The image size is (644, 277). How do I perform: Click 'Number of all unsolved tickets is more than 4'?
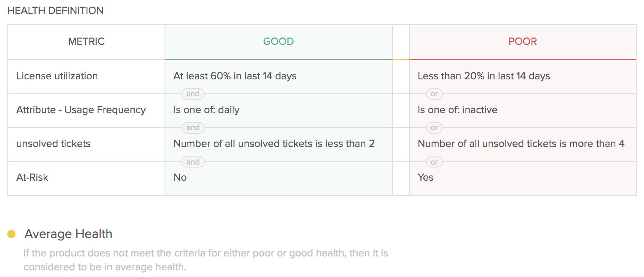coord(521,144)
